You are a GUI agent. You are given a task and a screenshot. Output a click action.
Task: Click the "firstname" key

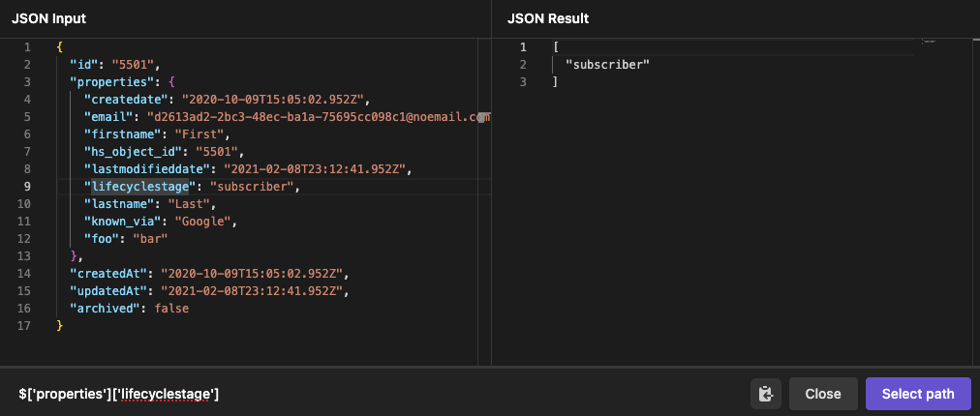[122, 134]
